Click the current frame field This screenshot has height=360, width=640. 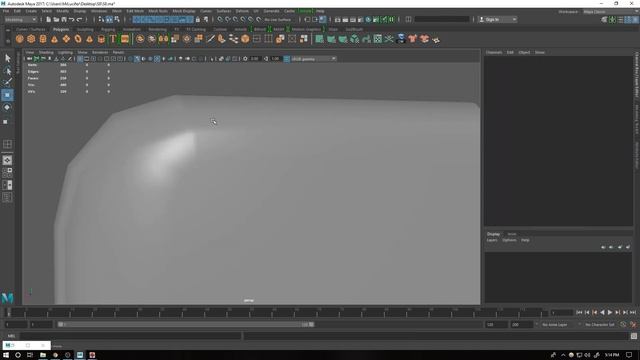[x=562, y=313]
